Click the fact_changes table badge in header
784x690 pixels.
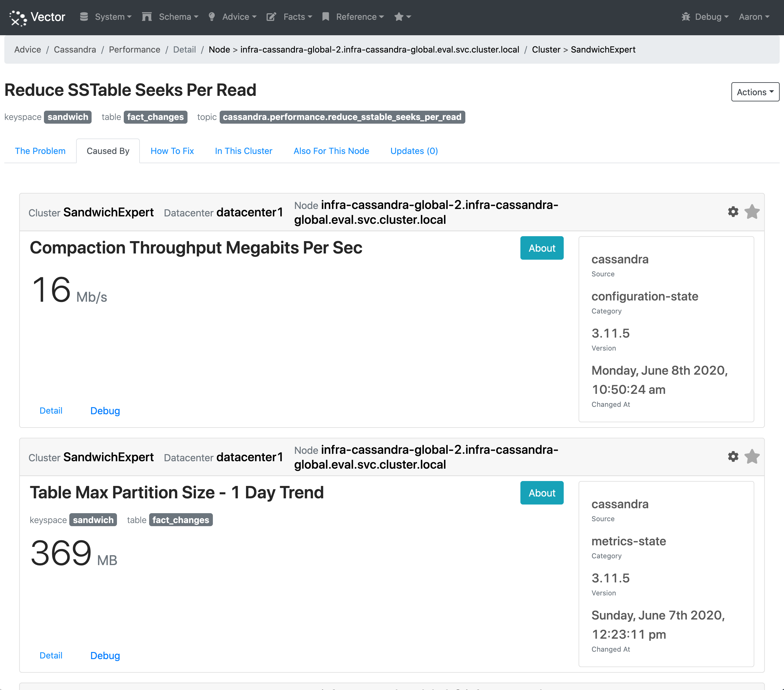coord(155,117)
